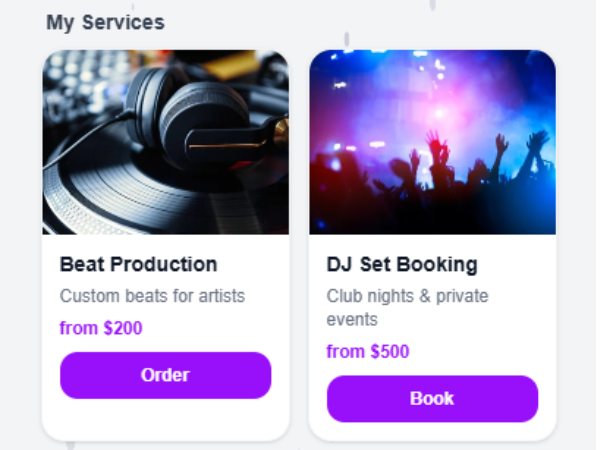Select the DJ Set Booking title
Viewport: 600px width, 450px height.
[x=402, y=265]
